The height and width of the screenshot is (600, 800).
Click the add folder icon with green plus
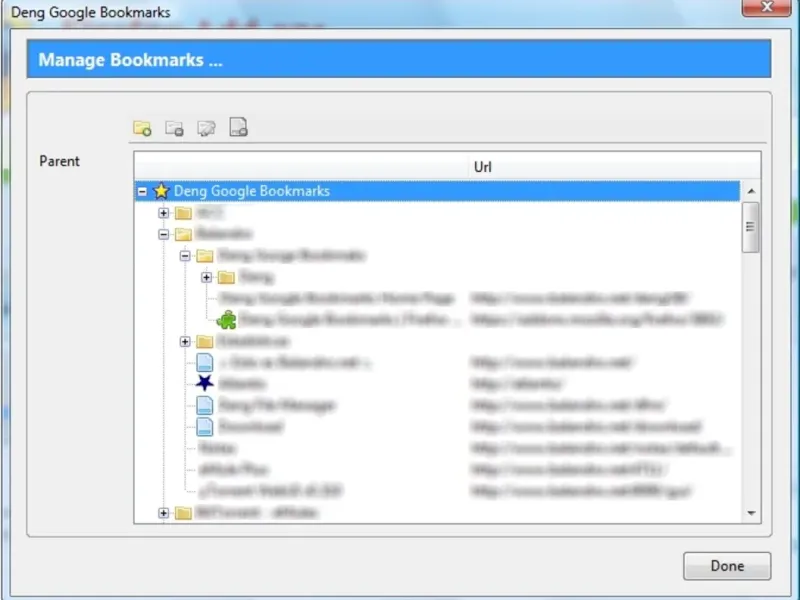tap(142, 128)
